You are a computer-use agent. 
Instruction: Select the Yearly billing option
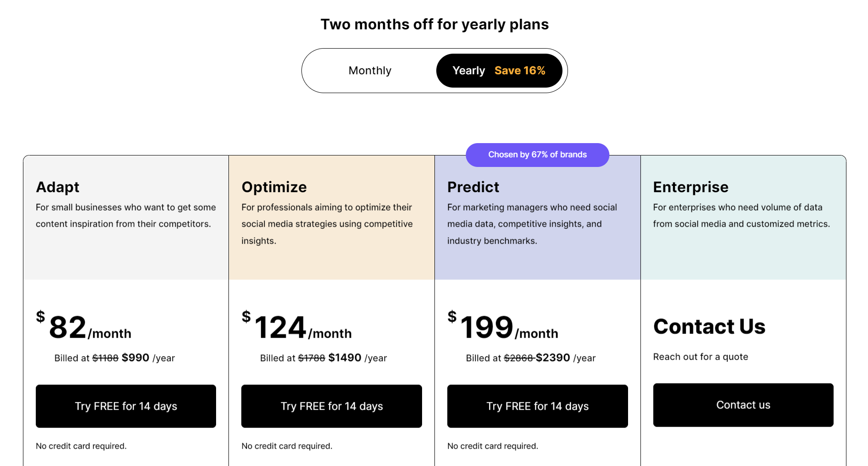coord(468,71)
